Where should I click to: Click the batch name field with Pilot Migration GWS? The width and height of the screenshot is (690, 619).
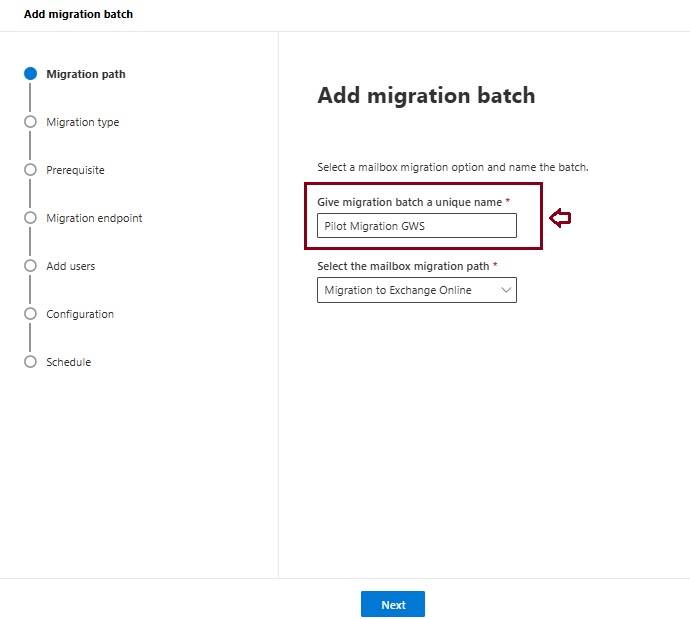tap(416, 226)
